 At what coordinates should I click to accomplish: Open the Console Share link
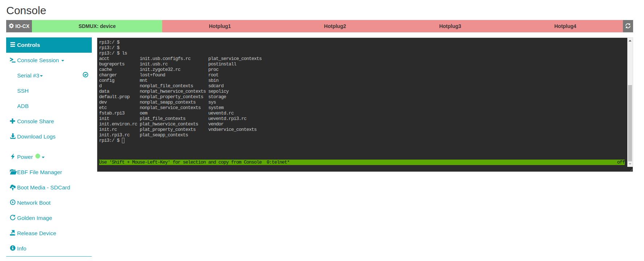coord(36,121)
